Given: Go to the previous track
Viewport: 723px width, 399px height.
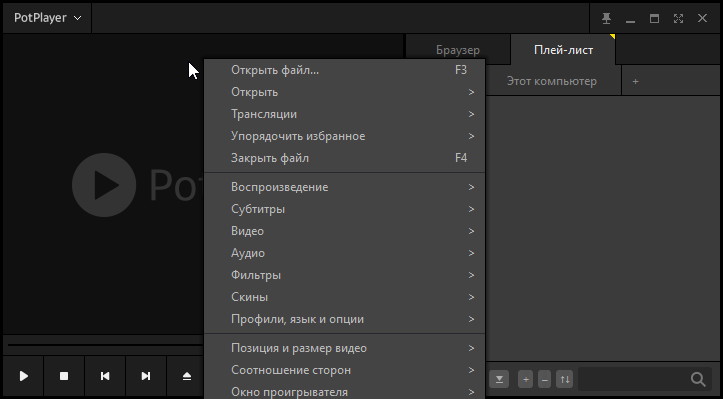Looking at the screenshot, I should [x=105, y=376].
